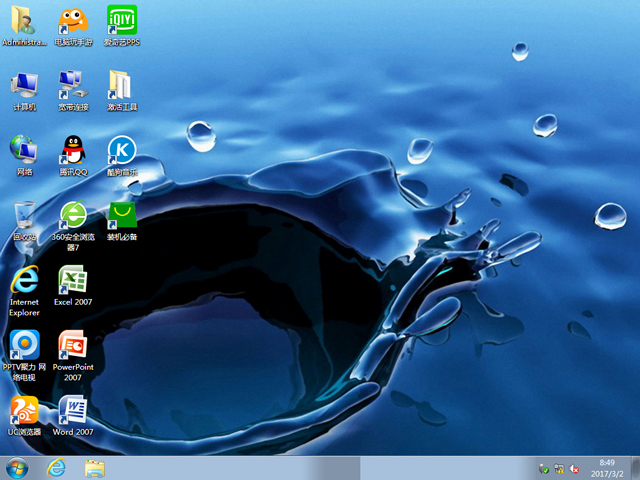Screen dimensions: 640x480
Task: Select the 酷狗音乐 music player shortcut
Action: [121, 151]
